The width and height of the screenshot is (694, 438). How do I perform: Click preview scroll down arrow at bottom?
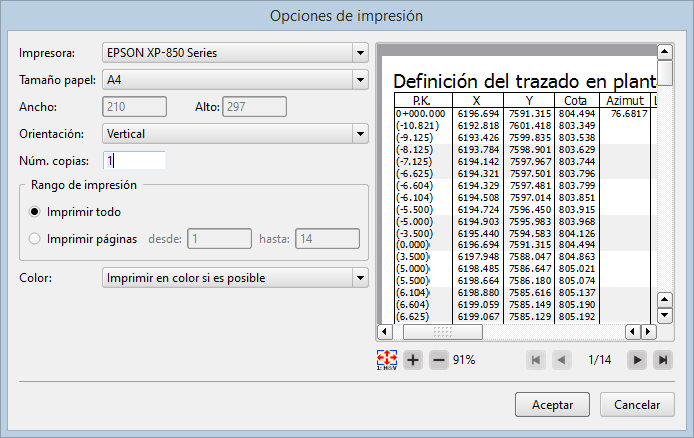[664, 315]
